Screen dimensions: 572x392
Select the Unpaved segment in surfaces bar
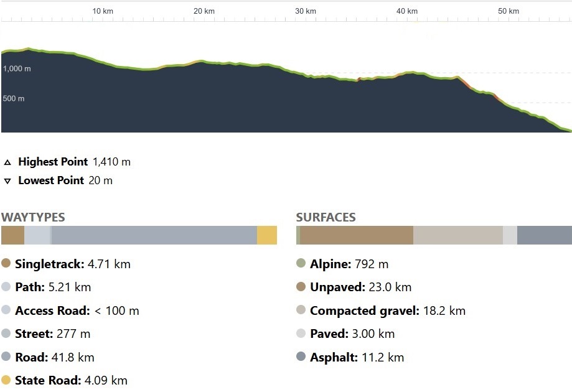(x=357, y=235)
